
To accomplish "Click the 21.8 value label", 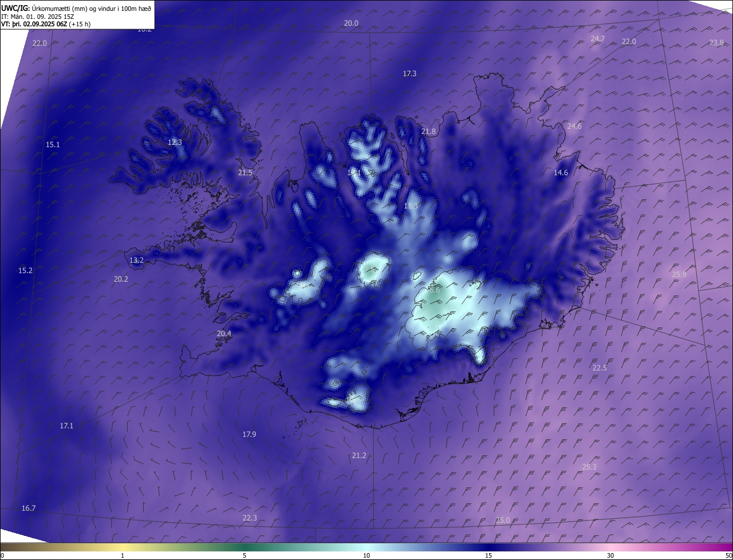I will tap(428, 132).
